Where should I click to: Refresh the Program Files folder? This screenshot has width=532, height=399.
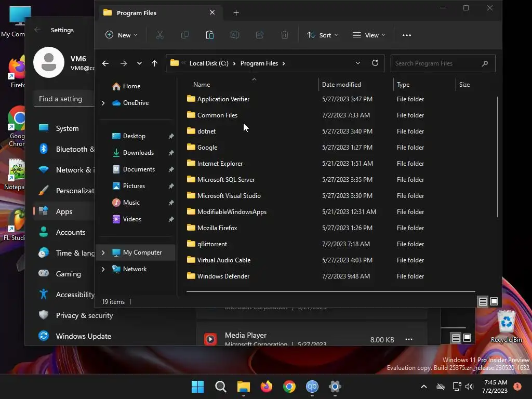[375, 63]
